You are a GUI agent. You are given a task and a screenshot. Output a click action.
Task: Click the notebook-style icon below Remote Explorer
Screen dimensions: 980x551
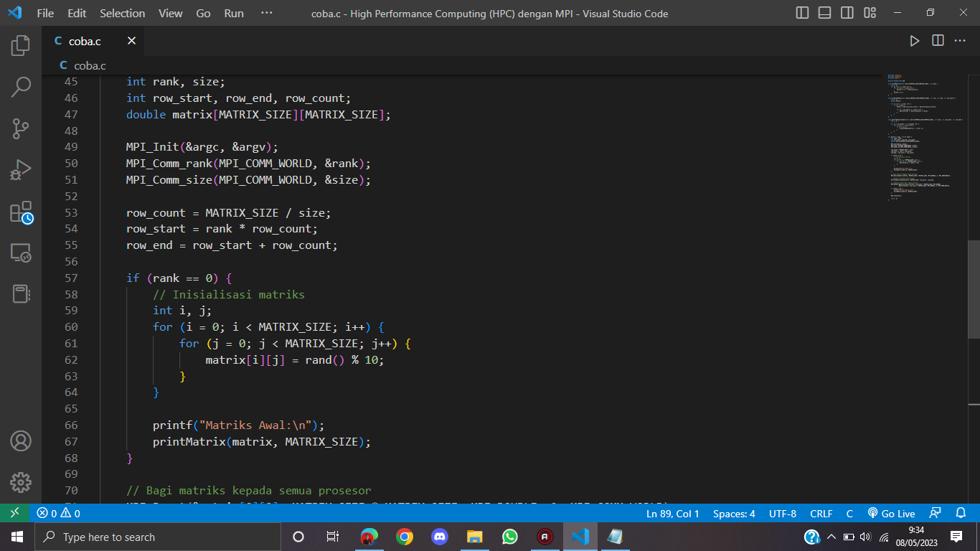(21, 294)
